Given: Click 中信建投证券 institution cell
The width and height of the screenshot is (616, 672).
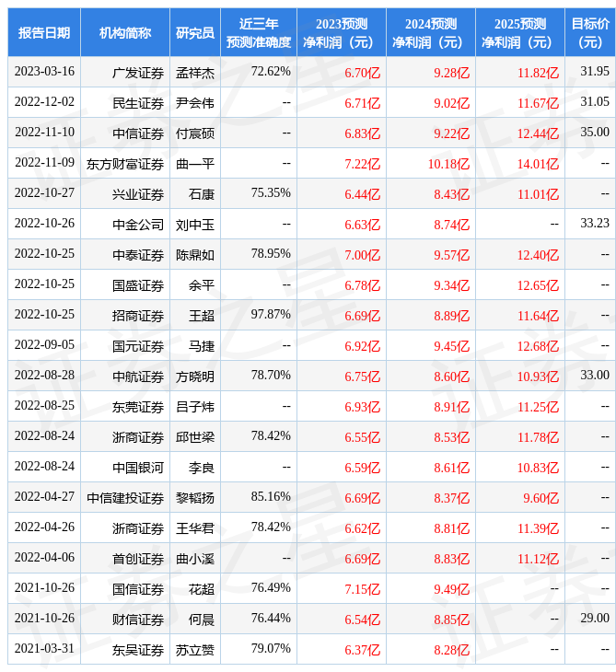Looking at the screenshot, I should pyautogui.click(x=125, y=498).
